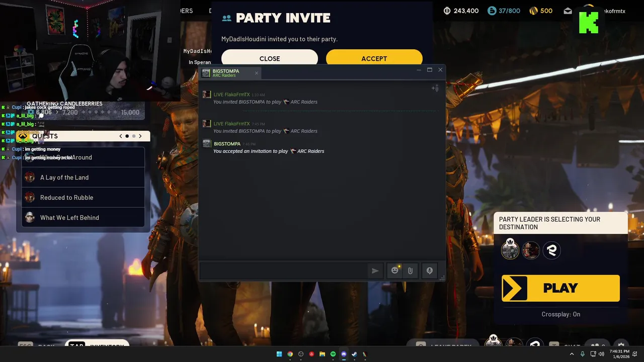Image resolution: width=644 pixels, height=362 pixels.
Task: Click the crowned party leader avatar near PLAY
Action: 510,249
